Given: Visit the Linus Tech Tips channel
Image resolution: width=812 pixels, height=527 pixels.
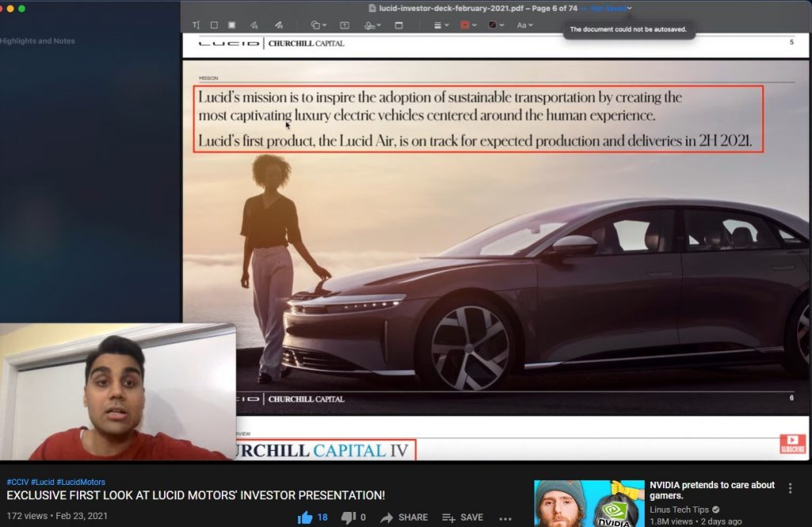Looking at the screenshot, I should tap(679, 510).
